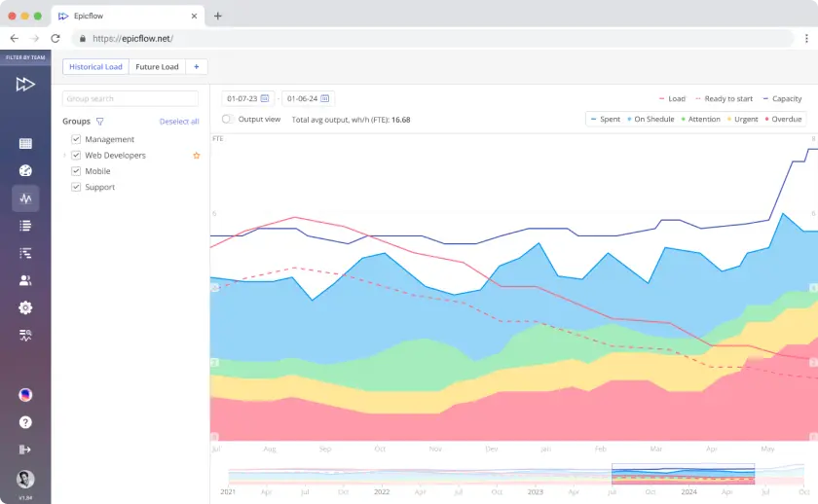Select the Historical Load tab
Viewport: 818px width, 504px height.
tap(95, 67)
